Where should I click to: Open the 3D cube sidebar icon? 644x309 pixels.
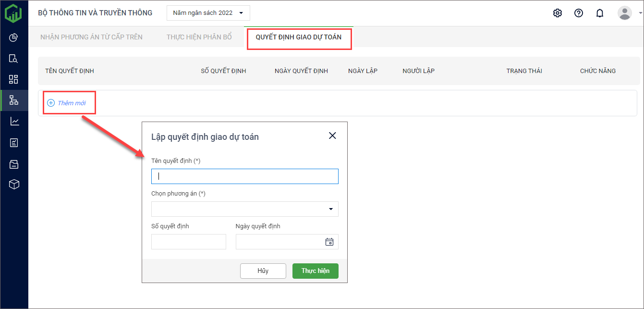tap(14, 185)
